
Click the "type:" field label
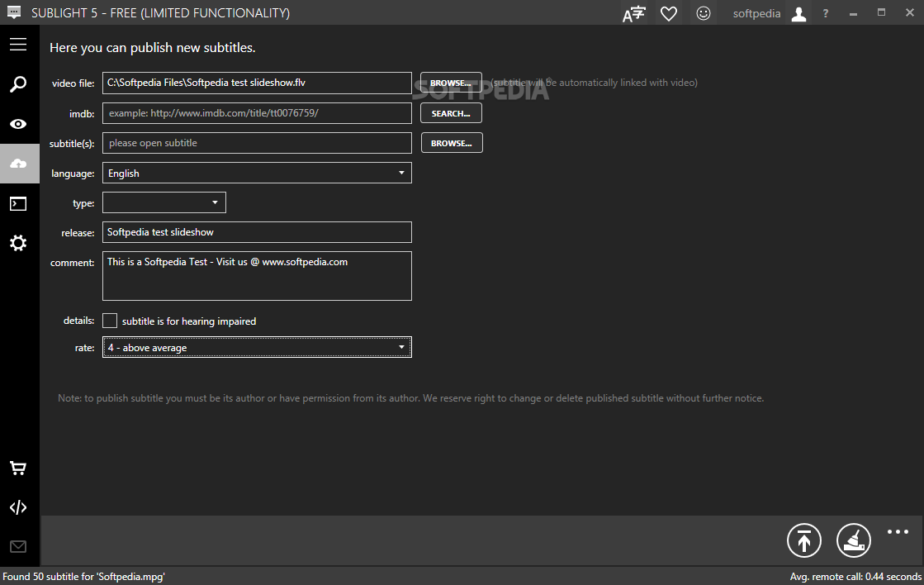click(x=83, y=203)
